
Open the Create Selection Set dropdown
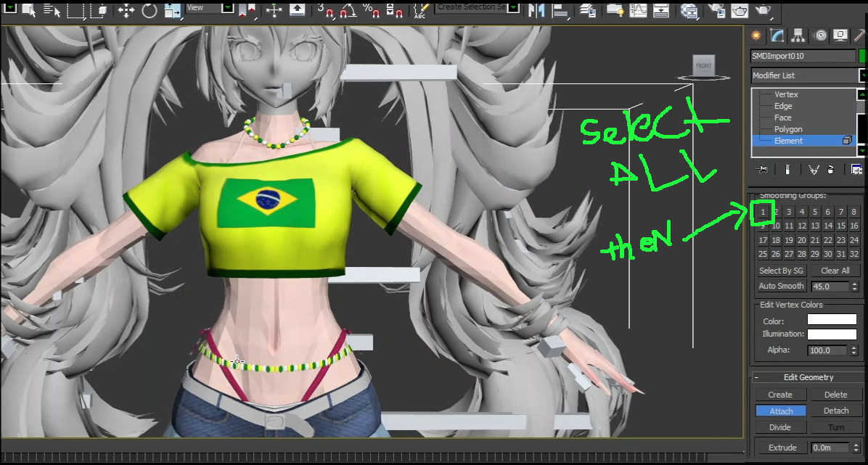[477, 7]
